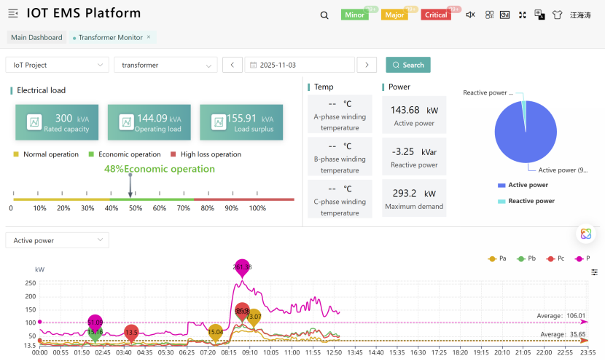This screenshot has height=364, width=605.
Task: Toggle the Pa series in chart legend
Action: pos(497,258)
